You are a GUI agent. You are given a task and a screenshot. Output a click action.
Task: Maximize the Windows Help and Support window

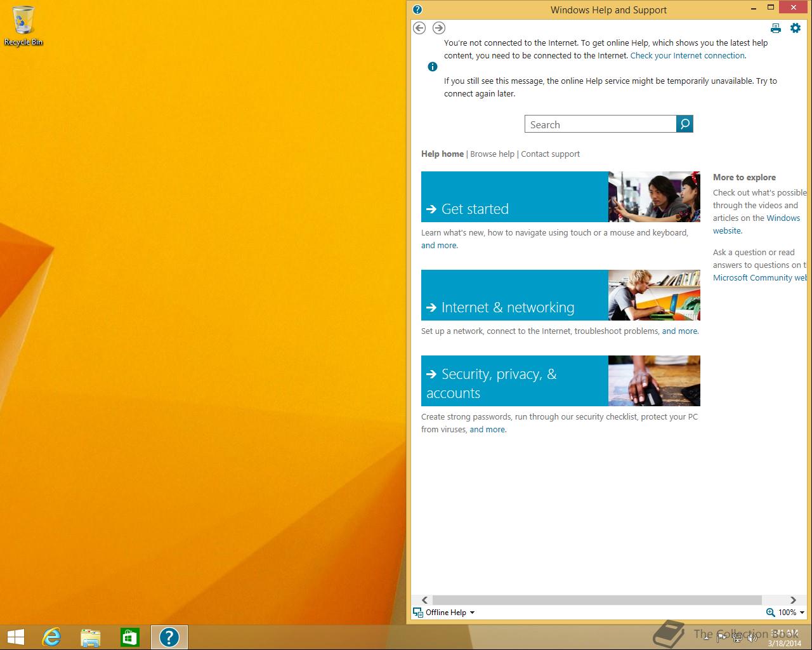771,8
